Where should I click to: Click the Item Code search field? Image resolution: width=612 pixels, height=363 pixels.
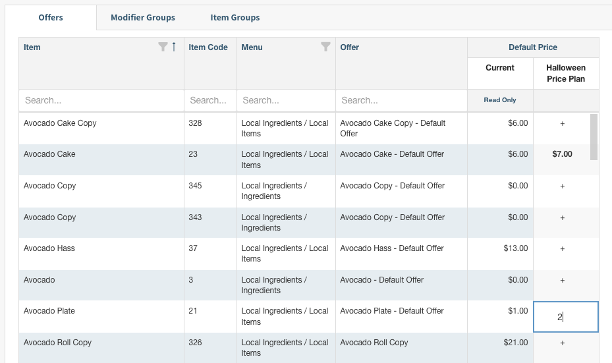(210, 100)
